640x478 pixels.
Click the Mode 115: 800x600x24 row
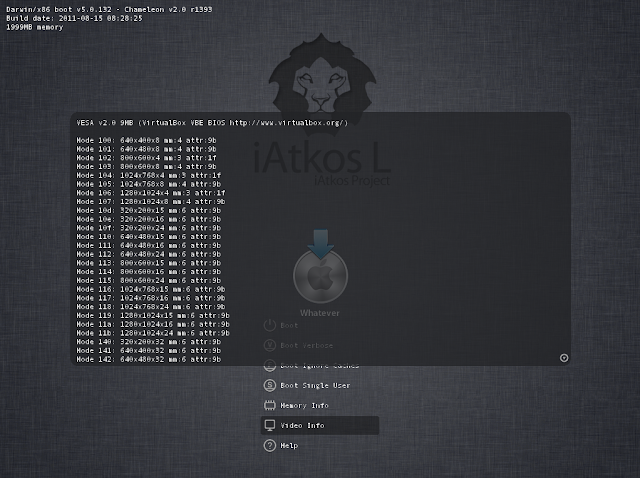pos(149,280)
